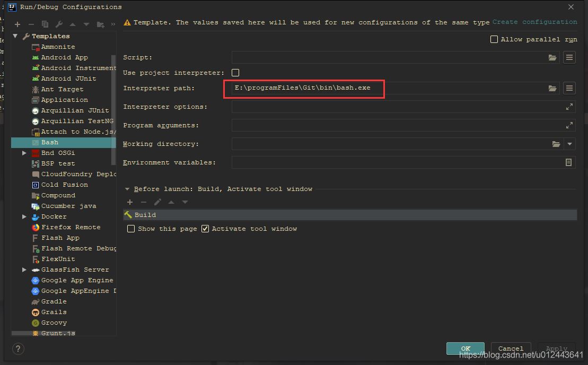The height and width of the screenshot is (365, 588).
Task: Check Use project interpreter
Action: click(235, 73)
